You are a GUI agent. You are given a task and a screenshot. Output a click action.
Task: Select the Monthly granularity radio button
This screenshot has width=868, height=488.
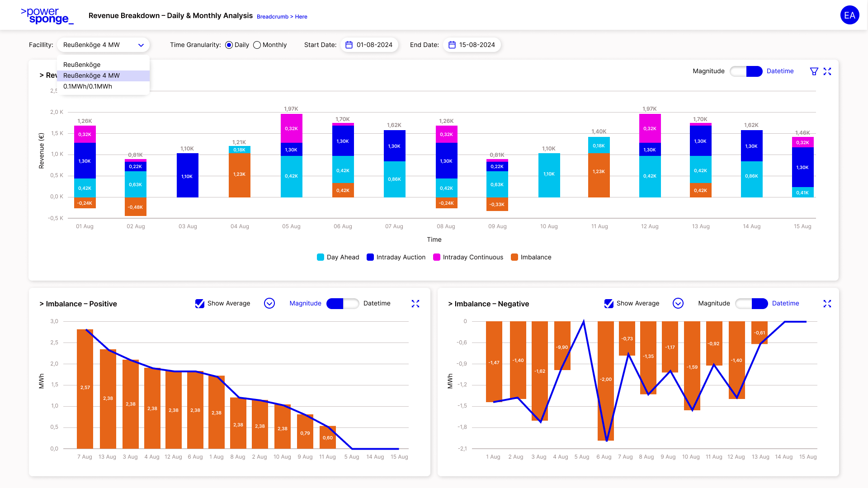pos(257,45)
